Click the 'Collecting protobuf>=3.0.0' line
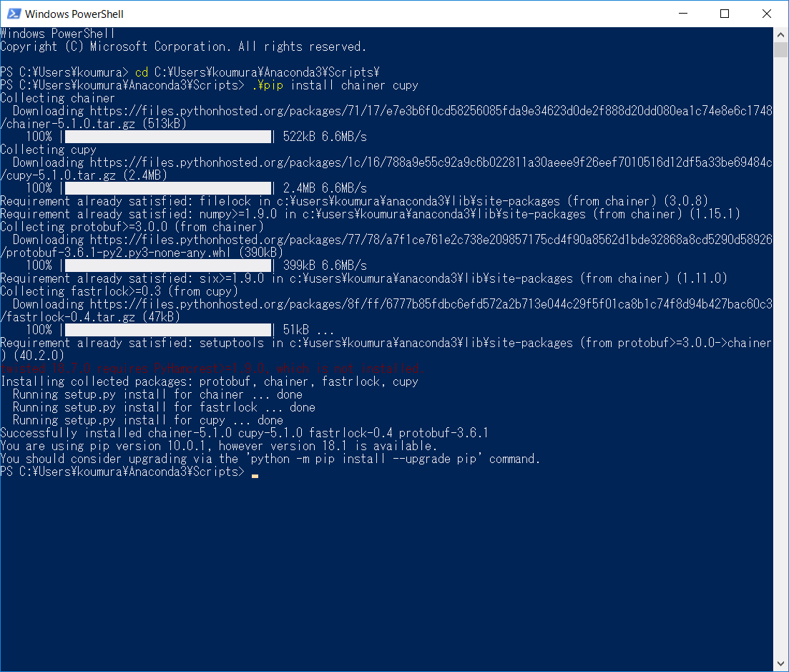Screen dimensions: 789x672 click(x=132, y=227)
